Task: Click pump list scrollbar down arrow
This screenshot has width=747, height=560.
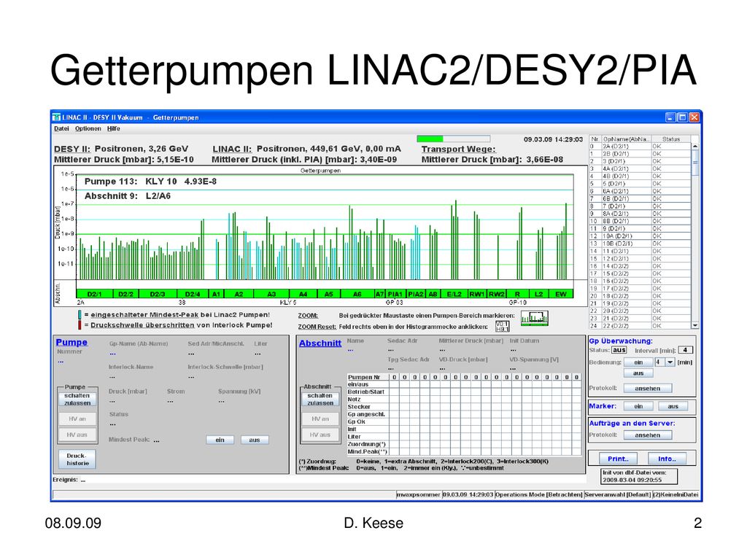Action: coord(695,326)
